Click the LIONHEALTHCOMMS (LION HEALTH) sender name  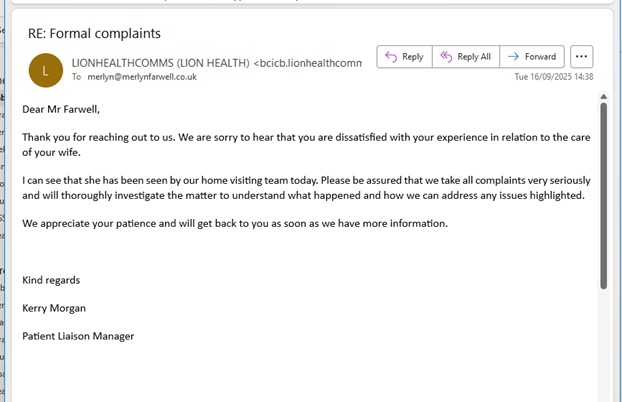(x=160, y=62)
